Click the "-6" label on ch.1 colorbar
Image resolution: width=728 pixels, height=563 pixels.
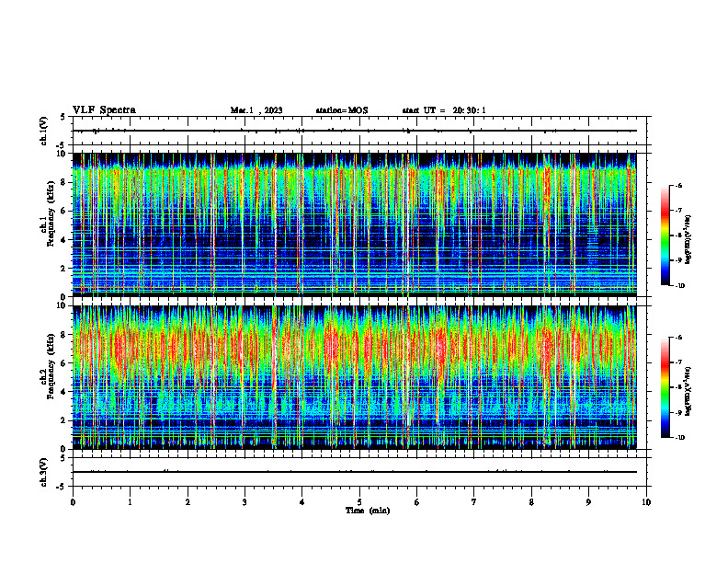[x=678, y=185]
